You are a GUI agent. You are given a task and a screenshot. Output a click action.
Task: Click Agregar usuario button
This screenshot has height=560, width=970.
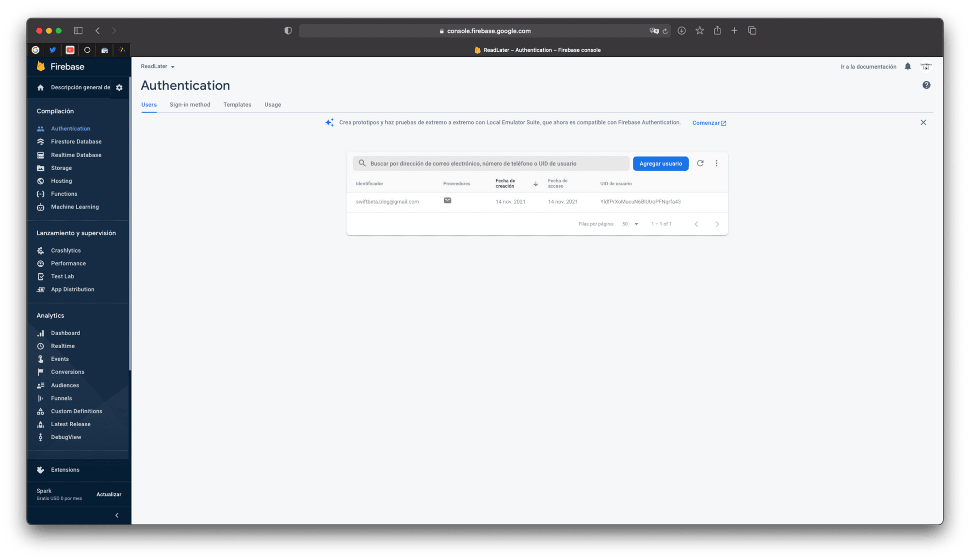[659, 163]
